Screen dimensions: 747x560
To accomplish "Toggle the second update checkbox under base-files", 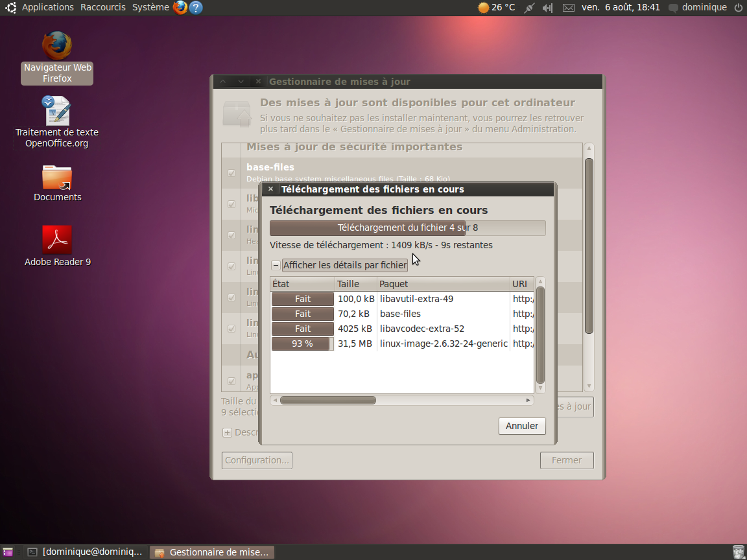I will [231, 204].
